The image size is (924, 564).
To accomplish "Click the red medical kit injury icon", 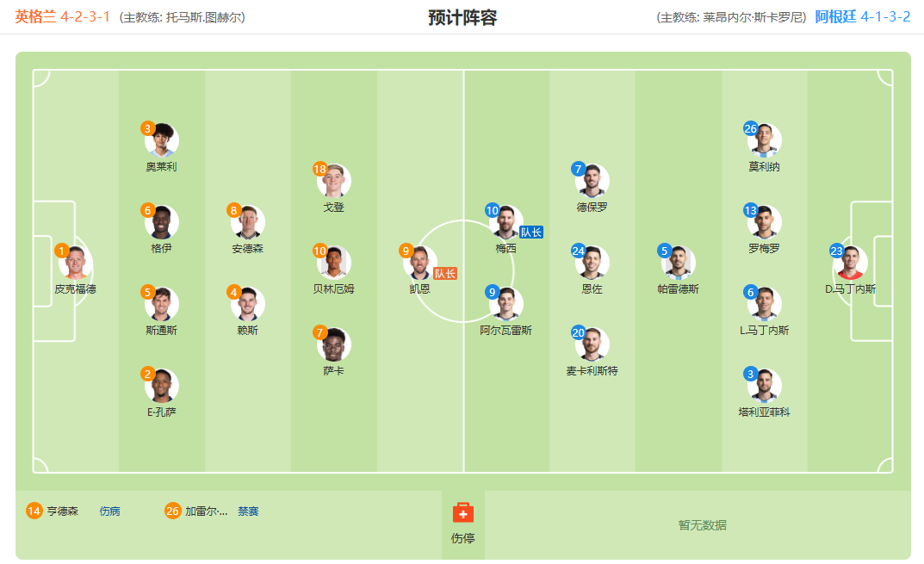I will pyautogui.click(x=462, y=512).
